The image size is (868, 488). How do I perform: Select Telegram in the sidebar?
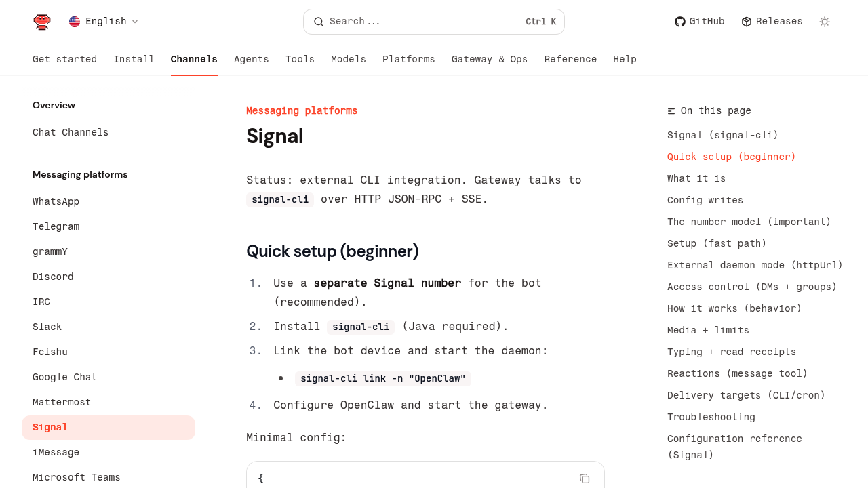coord(56,226)
